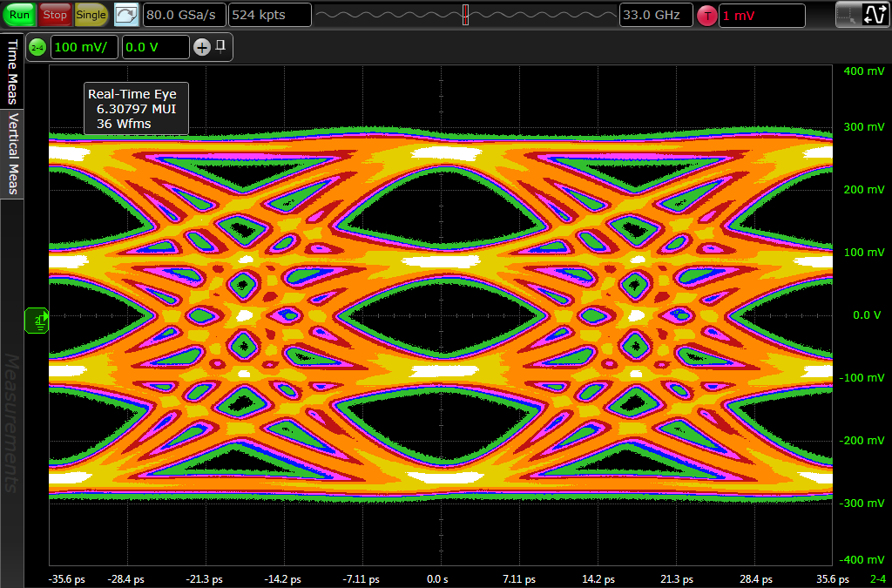Click the -200 mV vertical axis label
The height and width of the screenshot is (588, 892).
click(x=862, y=440)
